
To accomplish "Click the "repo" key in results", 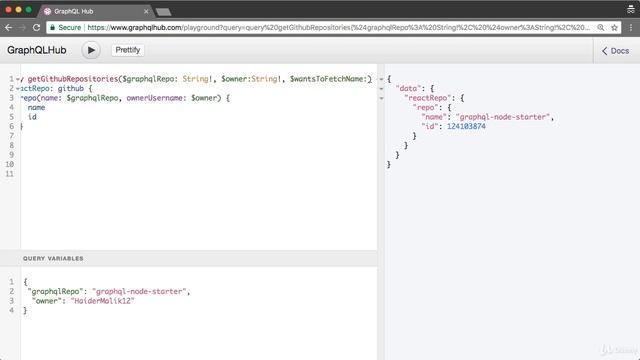I will click(425, 107).
